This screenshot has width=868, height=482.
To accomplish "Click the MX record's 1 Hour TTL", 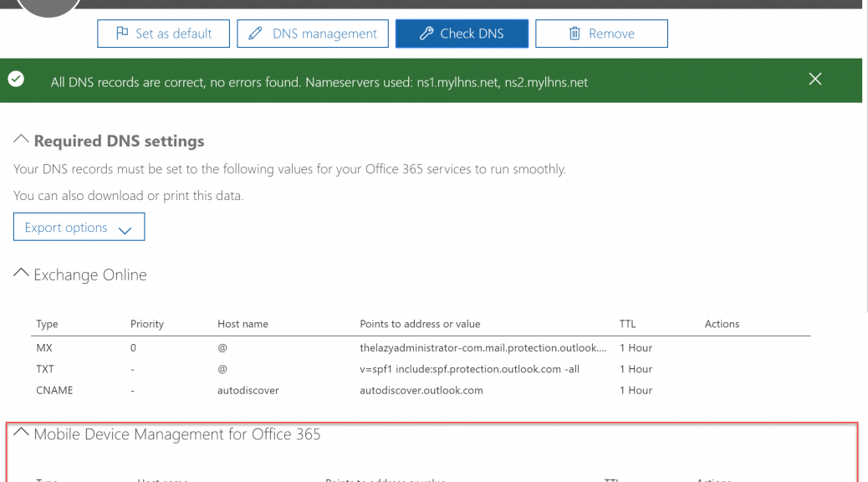I will click(x=636, y=348).
